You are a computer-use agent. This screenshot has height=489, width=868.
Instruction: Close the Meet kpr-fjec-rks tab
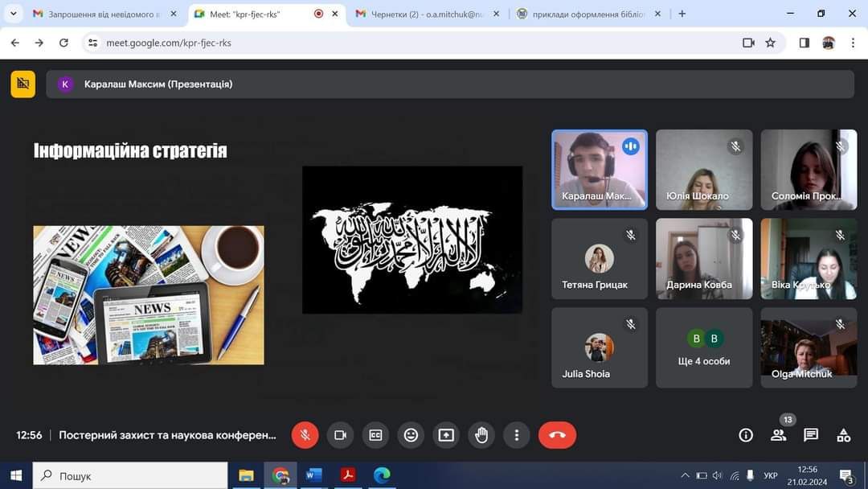click(x=335, y=14)
